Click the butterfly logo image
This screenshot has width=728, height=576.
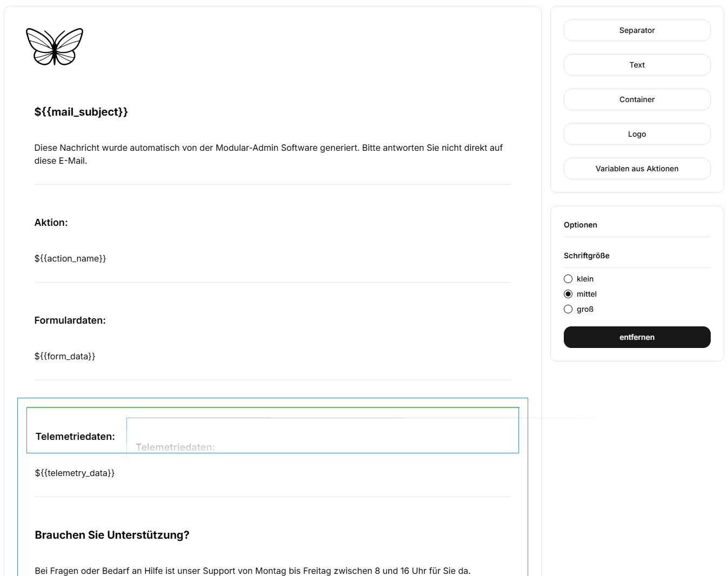[55, 46]
